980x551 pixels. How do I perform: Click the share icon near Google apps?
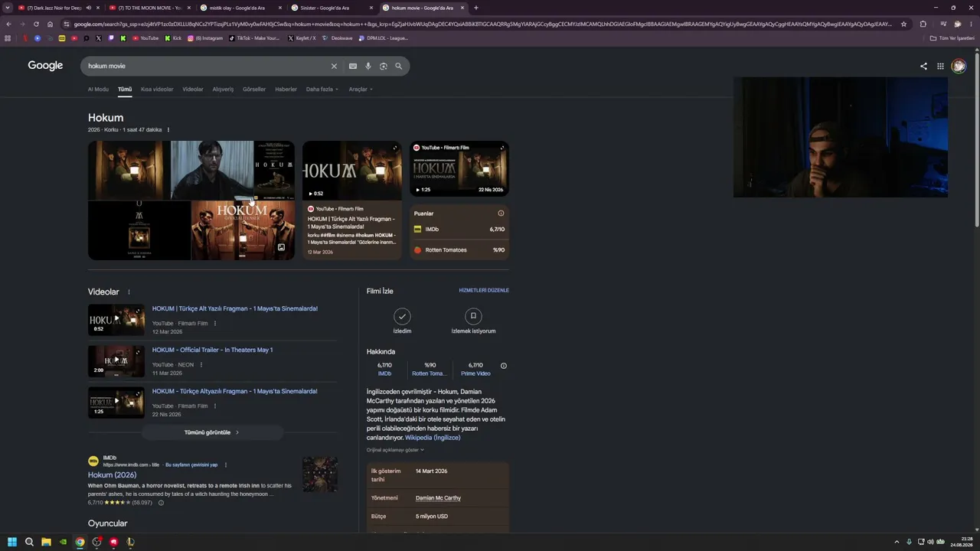click(923, 67)
